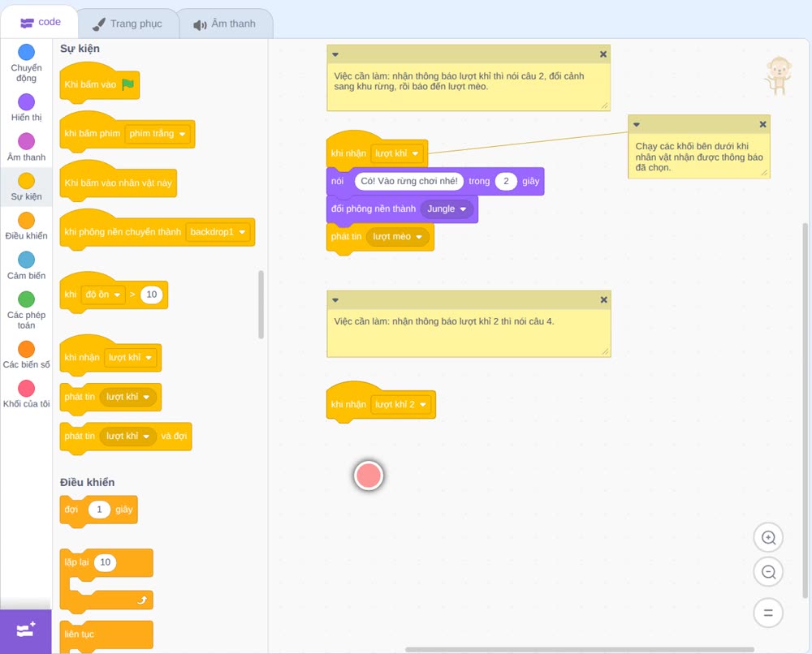Open the 'lượt khỉ 2' dropdown
812x654 pixels.
pos(401,405)
